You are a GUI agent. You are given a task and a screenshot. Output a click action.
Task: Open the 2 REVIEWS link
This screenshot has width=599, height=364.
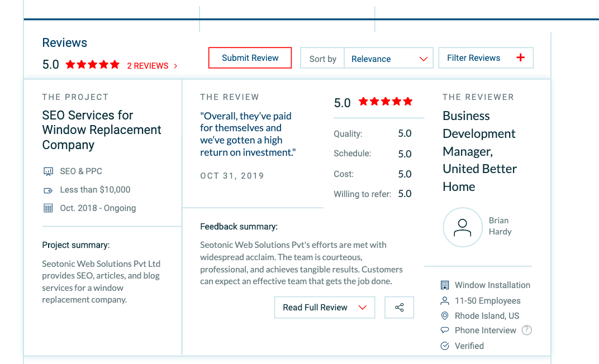click(152, 66)
